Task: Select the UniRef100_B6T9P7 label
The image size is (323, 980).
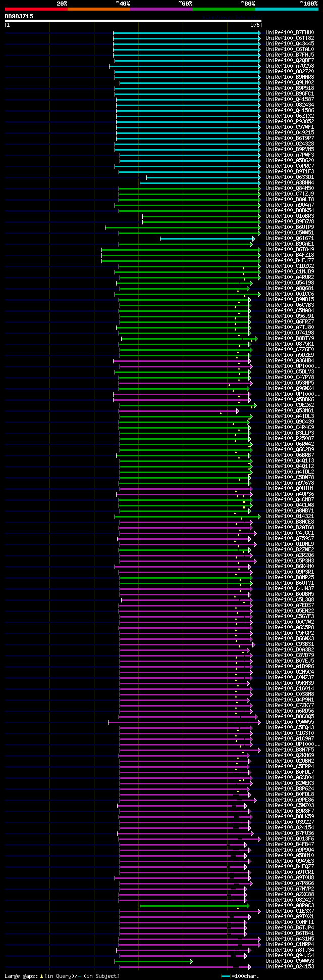Action: [x=290, y=138]
